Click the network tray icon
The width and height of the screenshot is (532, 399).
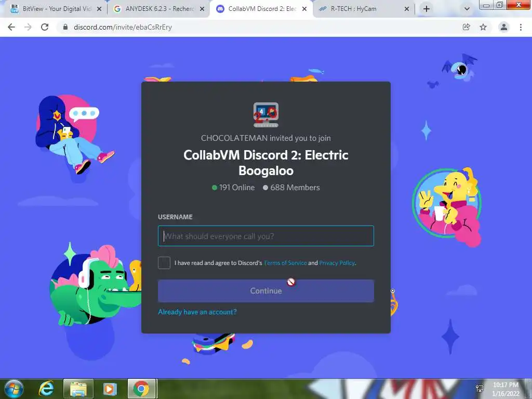click(480, 389)
